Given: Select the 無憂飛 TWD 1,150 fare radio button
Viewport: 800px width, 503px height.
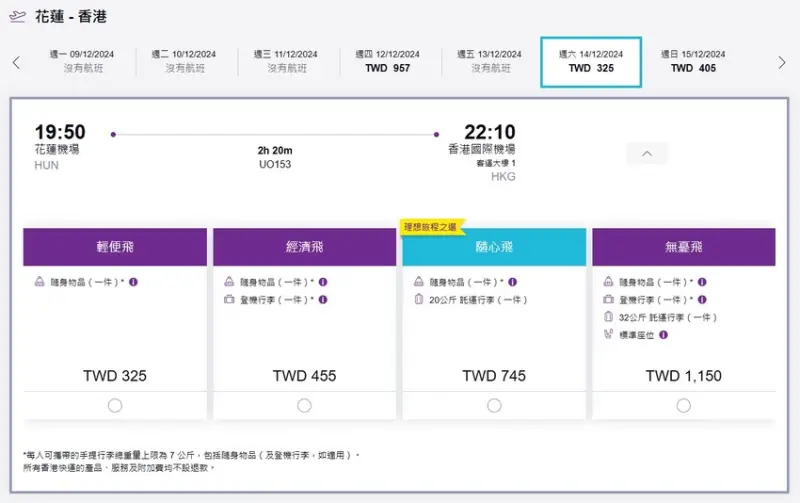Looking at the screenshot, I should [x=683, y=405].
